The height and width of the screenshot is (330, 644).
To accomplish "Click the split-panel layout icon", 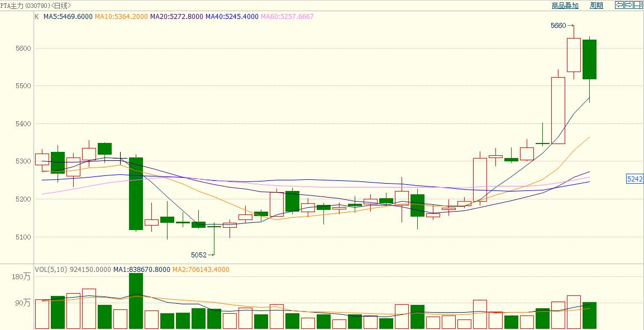I will (x=637, y=5).
